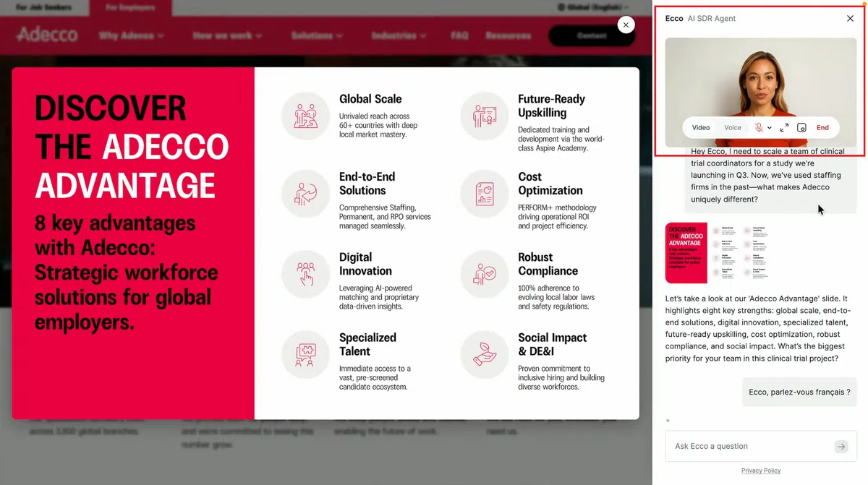
Task: Close the Adecco Advantage slide overlay
Action: [626, 25]
